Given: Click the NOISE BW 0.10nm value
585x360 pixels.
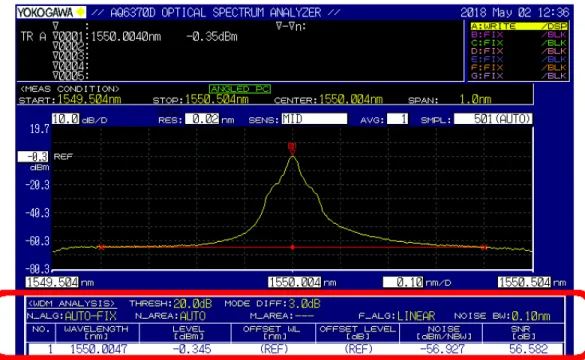Looking at the screenshot, I should click(x=531, y=316).
